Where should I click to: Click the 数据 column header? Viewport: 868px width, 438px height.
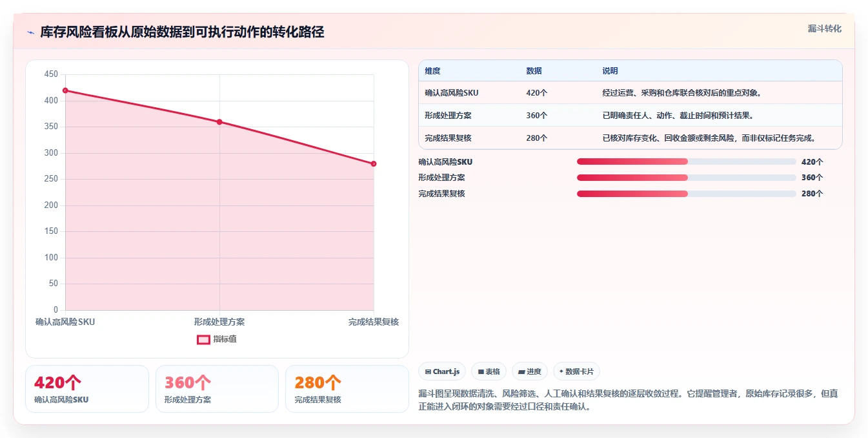point(534,71)
